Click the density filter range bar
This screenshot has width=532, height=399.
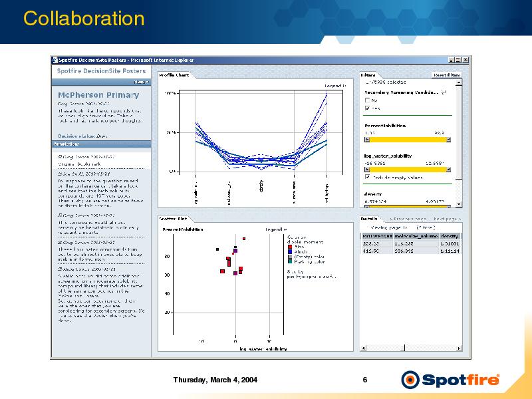click(x=408, y=206)
